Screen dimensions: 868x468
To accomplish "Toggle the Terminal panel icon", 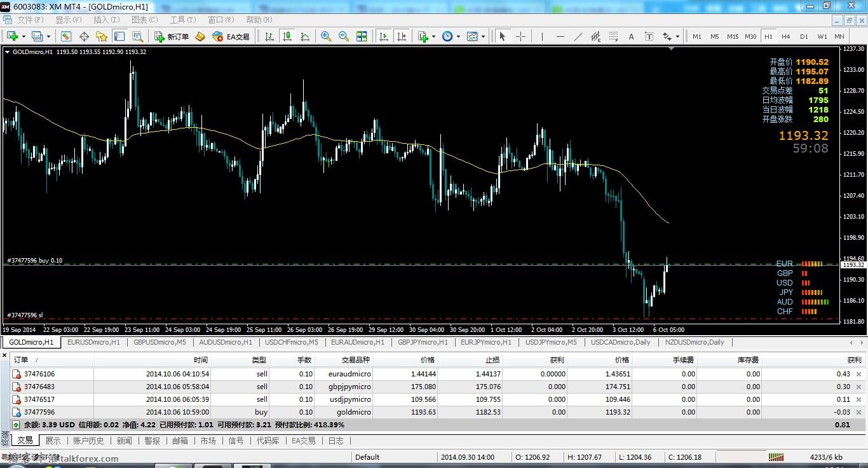I will [x=119, y=36].
